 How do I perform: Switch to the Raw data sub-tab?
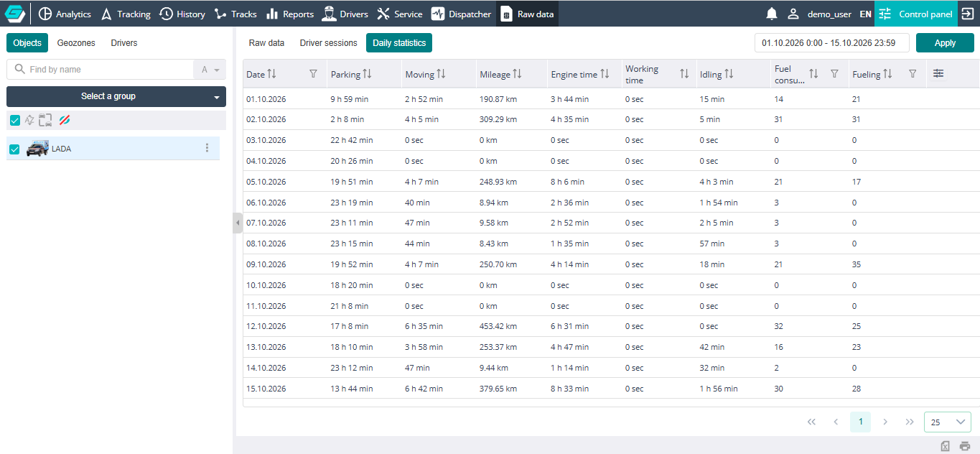(x=267, y=43)
